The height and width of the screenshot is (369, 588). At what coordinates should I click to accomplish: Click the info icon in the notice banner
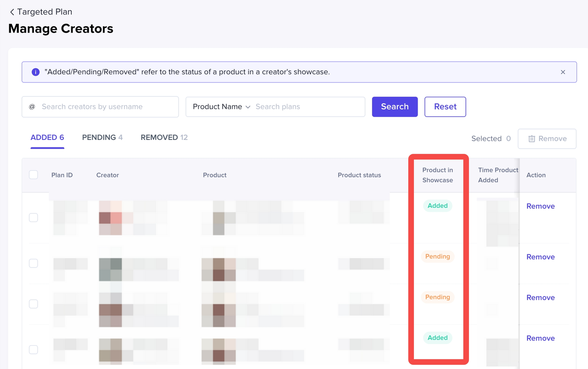pos(35,72)
